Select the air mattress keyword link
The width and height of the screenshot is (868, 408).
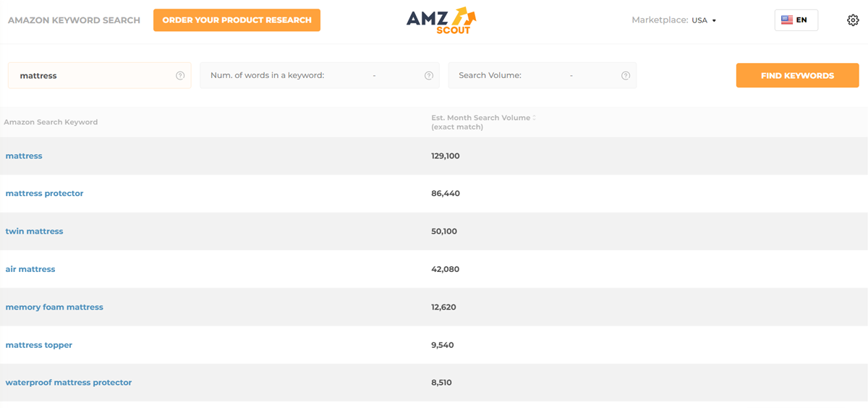click(30, 269)
